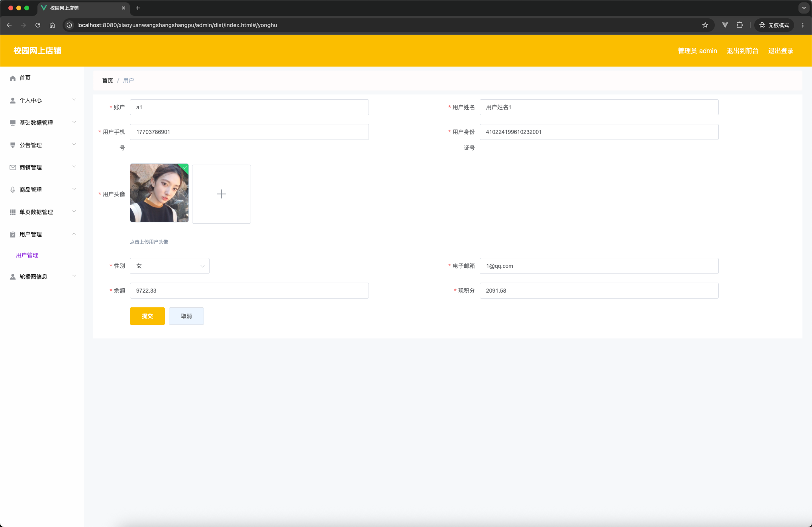Screen dimensions: 812x527
Task: Click the 用户姓名 input field
Action: click(599, 107)
